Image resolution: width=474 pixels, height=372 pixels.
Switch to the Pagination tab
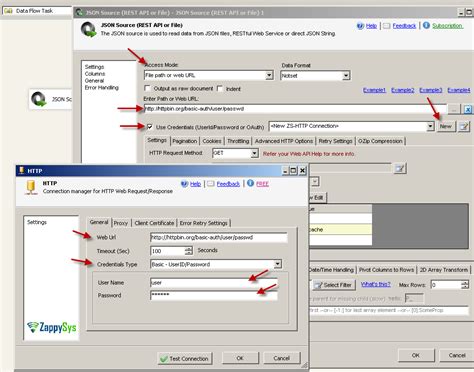[x=185, y=141]
